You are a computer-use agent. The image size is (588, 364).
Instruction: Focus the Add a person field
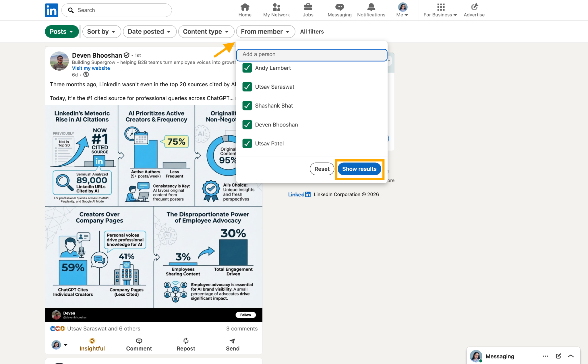[x=312, y=54]
